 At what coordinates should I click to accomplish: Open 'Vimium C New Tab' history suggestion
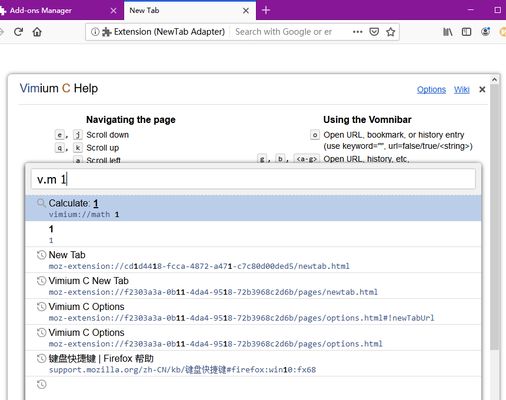click(x=253, y=286)
